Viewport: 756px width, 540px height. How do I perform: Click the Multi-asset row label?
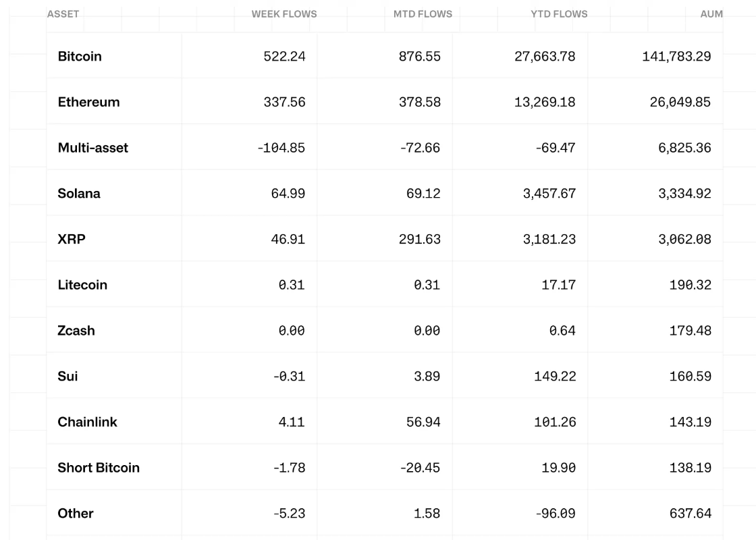click(x=92, y=148)
